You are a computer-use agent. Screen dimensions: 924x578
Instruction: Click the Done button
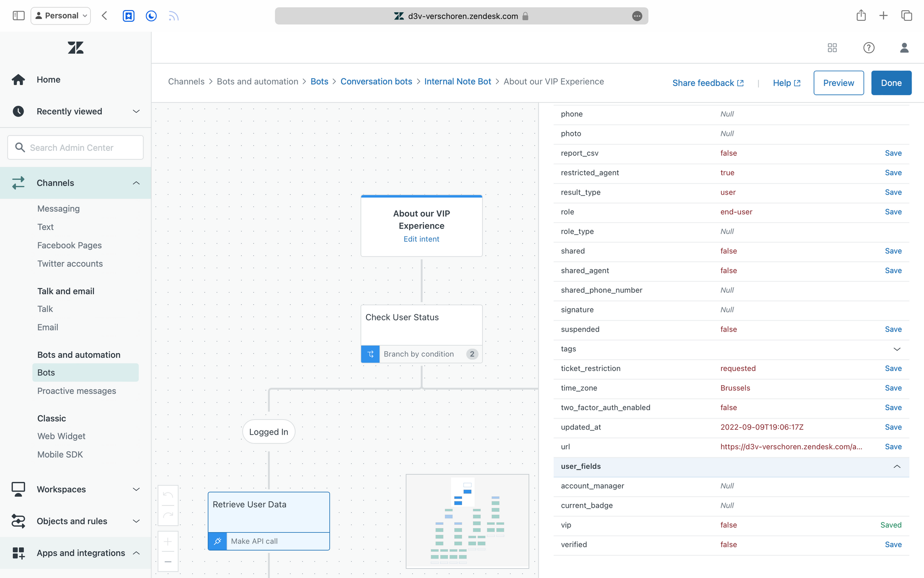891,83
